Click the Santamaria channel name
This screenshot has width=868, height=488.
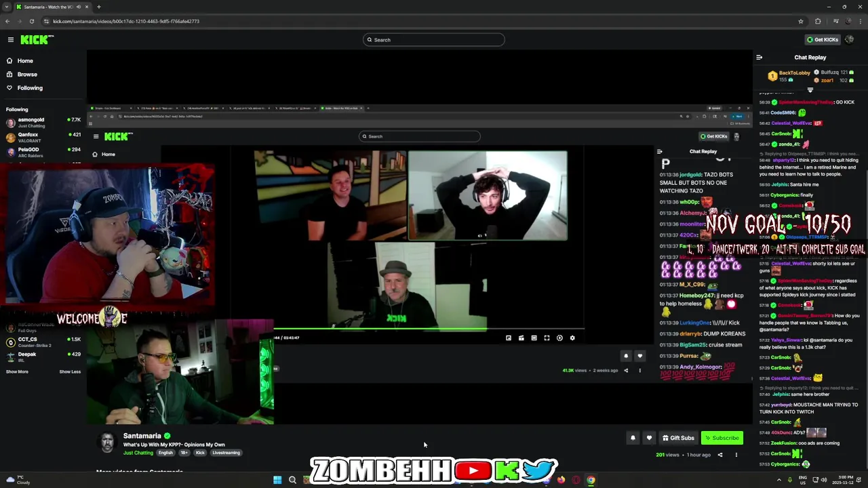pyautogui.click(x=142, y=436)
